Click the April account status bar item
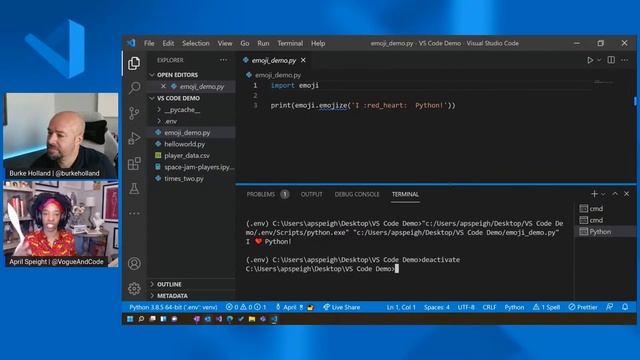 (294, 307)
